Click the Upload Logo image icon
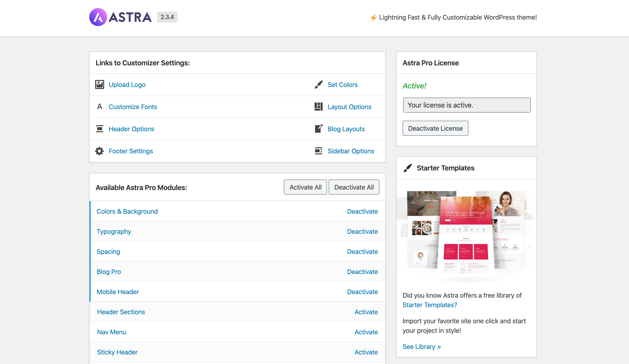Screen dimensions: 629x364 (100, 85)
